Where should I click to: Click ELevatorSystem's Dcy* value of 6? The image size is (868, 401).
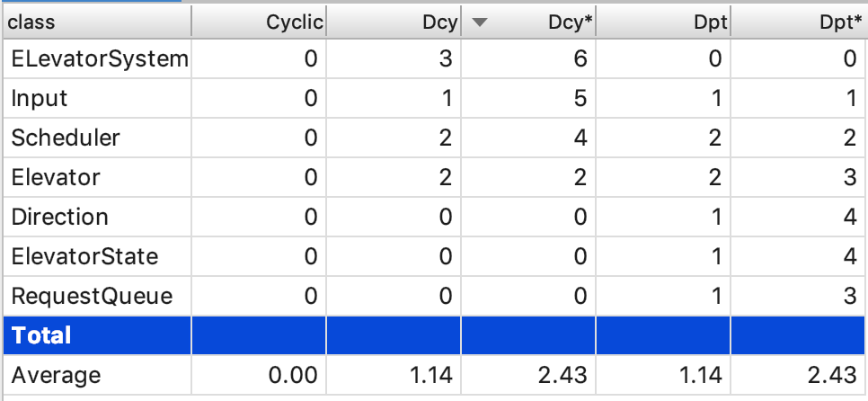pos(581,60)
